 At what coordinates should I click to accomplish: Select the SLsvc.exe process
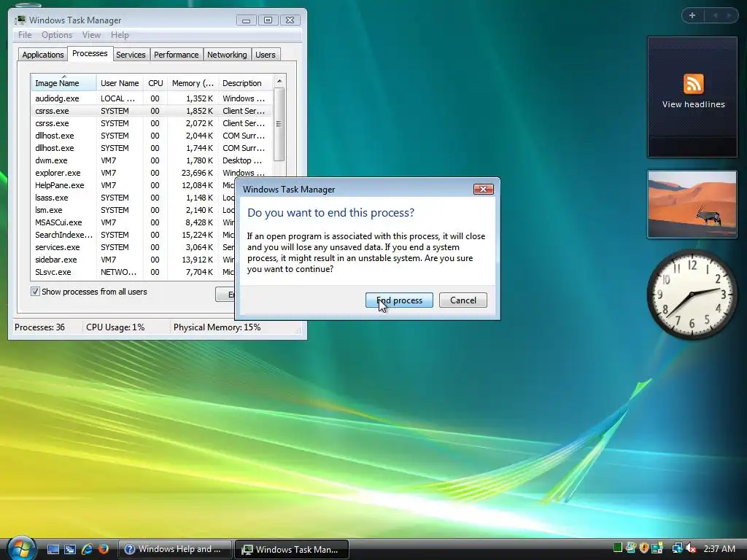click(133, 272)
